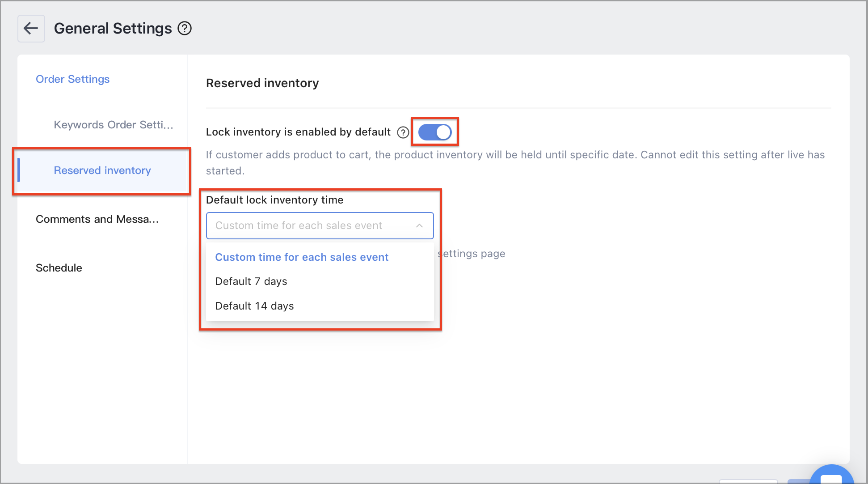868x484 pixels.
Task: Open Keywords Order Settings sub-item
Action: [114, 125]
